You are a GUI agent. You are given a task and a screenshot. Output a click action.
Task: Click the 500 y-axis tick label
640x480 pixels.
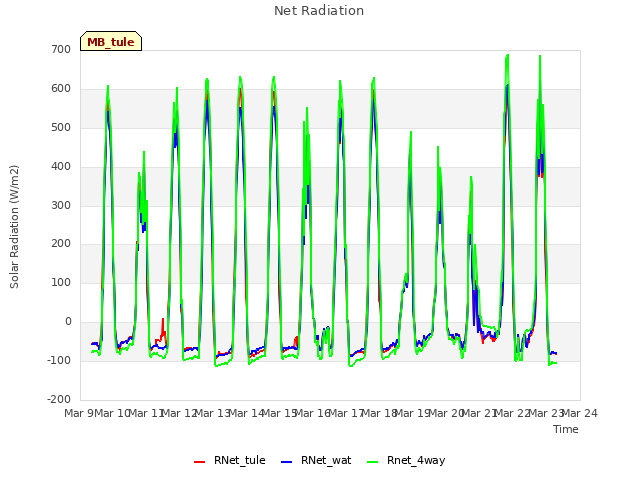click(61, 127)
